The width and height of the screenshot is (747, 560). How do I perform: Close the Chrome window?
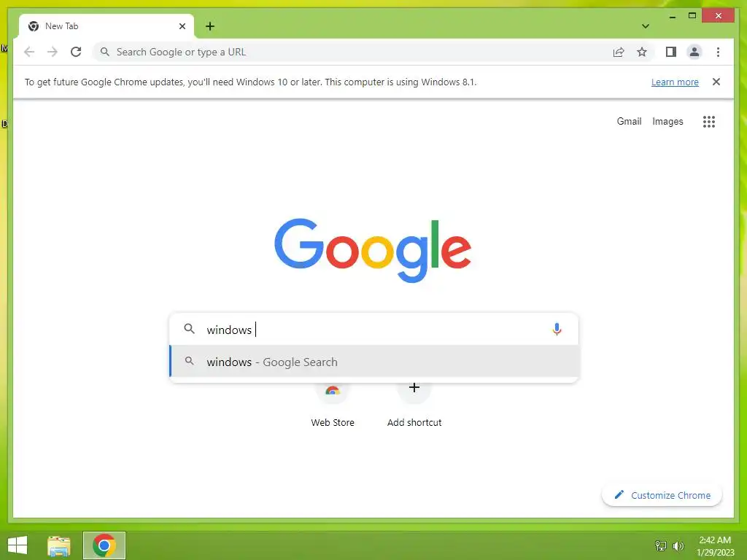coord(719,16)
